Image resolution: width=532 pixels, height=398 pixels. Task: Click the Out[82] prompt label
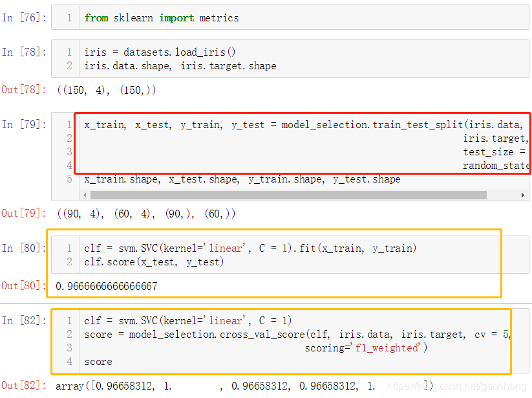pyautogui.click(x=24, y=386)
